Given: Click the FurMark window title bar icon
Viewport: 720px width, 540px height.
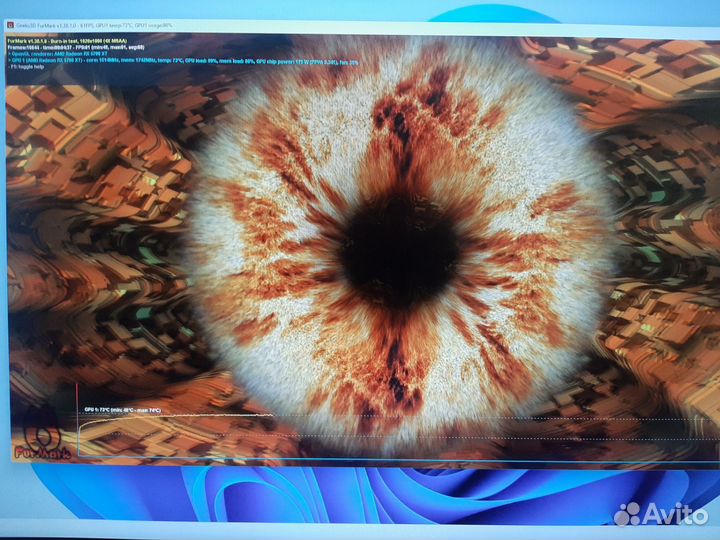Looking at the screenshot, I should coord(10,25).
